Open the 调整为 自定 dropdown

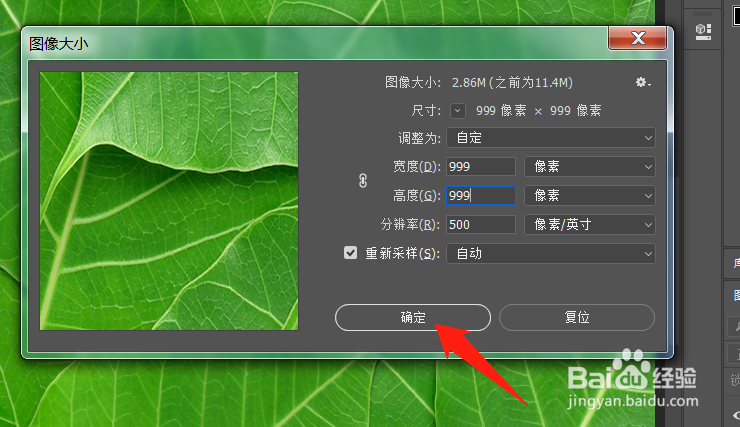coord(551,138)
